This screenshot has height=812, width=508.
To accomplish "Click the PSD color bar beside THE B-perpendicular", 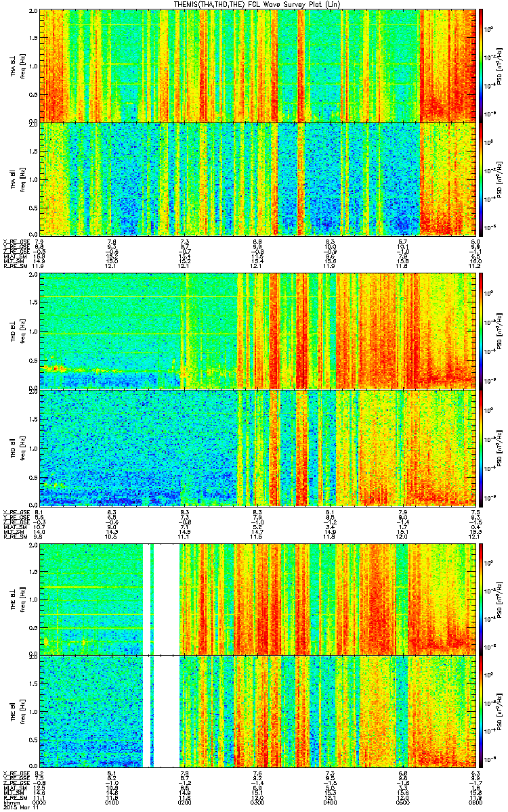I will pyautogui.click(x=482, y=598).
